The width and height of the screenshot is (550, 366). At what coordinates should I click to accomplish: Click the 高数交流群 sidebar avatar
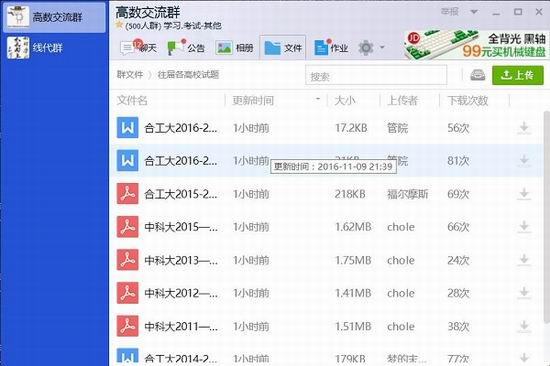pyautogui.click(x=18, y=17)
